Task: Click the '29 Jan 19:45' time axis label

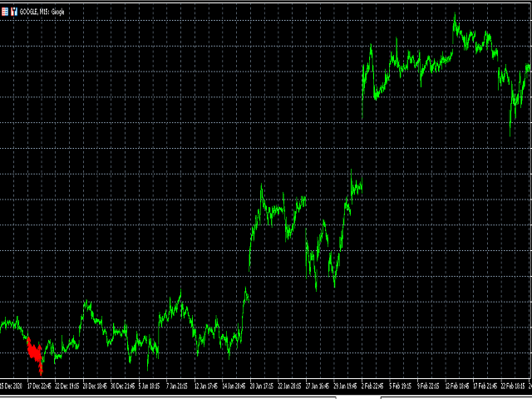Action: pyautogui.click(x=346, y=386)
